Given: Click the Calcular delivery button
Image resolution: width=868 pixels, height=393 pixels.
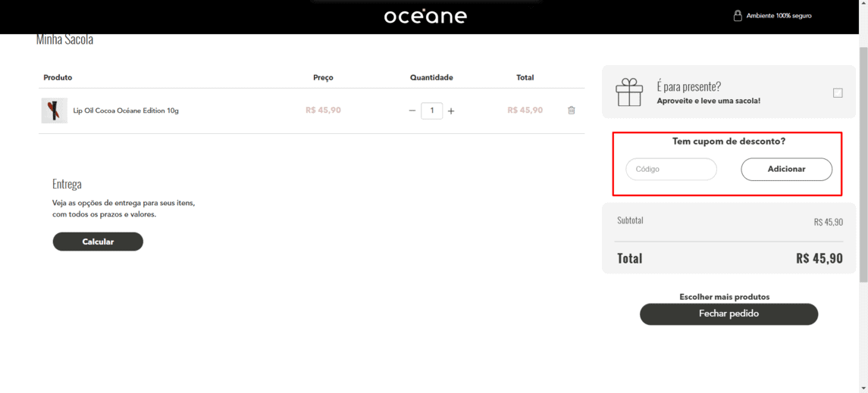Looking at the screenshot, I should [98, 242].
